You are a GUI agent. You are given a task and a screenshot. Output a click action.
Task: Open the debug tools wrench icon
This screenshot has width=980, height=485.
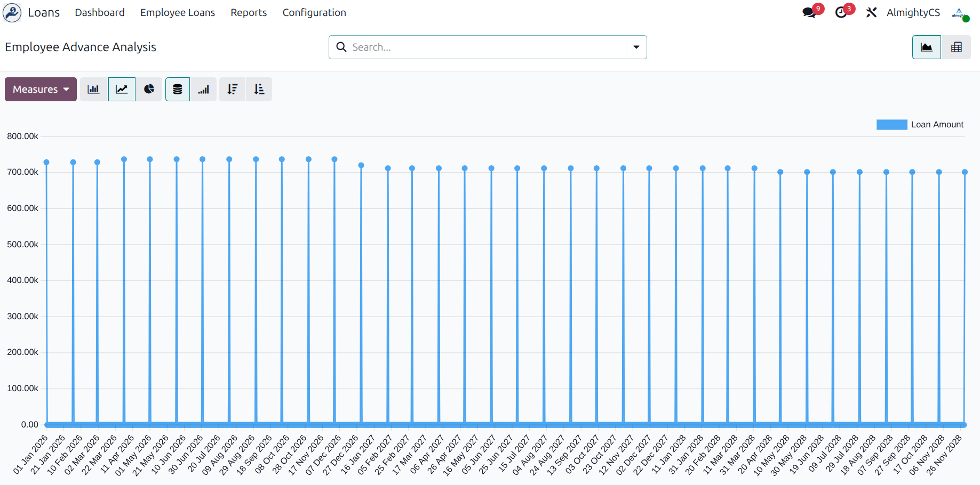[x=871, y=13]
